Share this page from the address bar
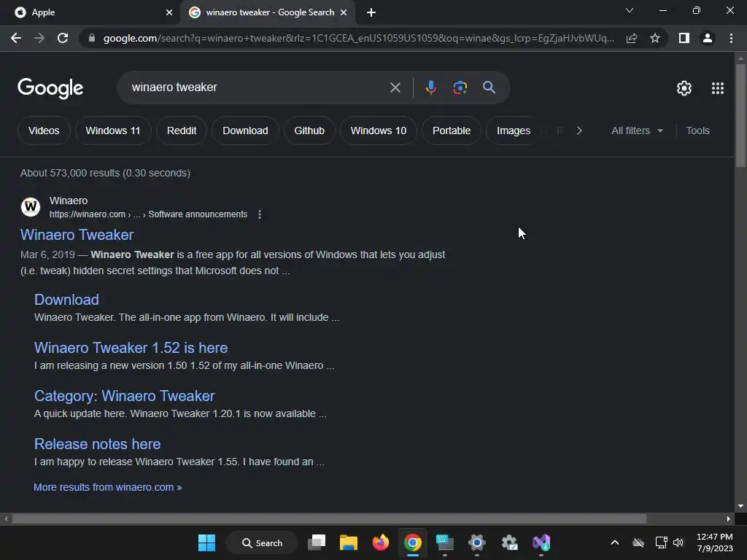This screenshot has width=747, height=560. click(x=632, y=38)
